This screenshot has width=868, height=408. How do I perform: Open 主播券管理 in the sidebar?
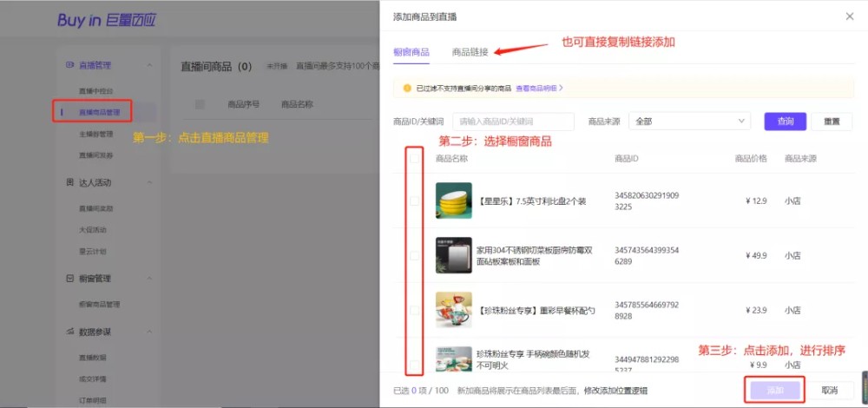pyautogui.click(x=95, y=134)
